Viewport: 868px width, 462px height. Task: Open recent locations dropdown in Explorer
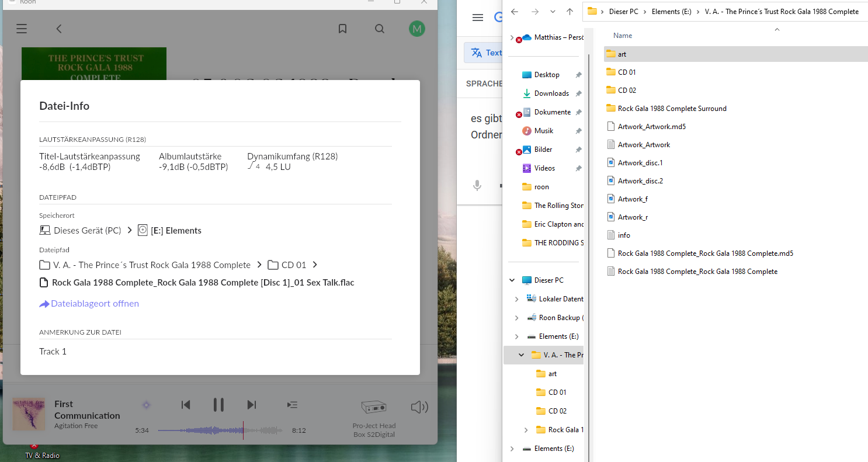pyautogui.click(x=553, y=12)
